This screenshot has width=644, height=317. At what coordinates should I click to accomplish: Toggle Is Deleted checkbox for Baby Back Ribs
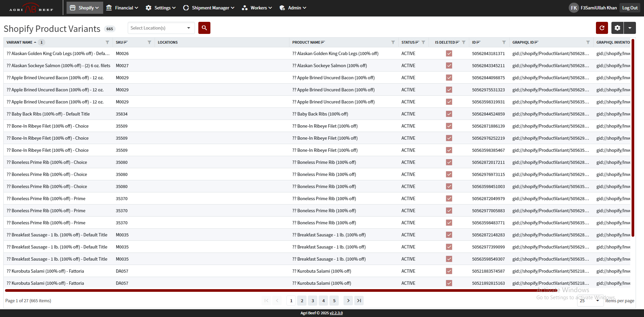[449, 114]
